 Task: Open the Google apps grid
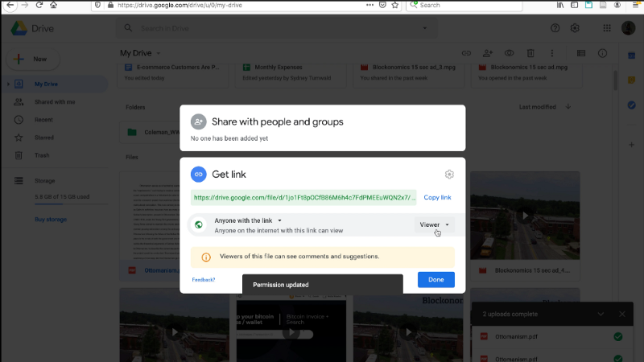607,28
